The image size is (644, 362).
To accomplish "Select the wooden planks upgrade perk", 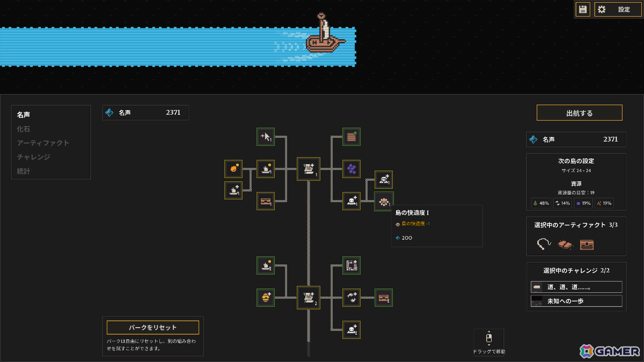I will pyautogui.click(x=352, y=137).
